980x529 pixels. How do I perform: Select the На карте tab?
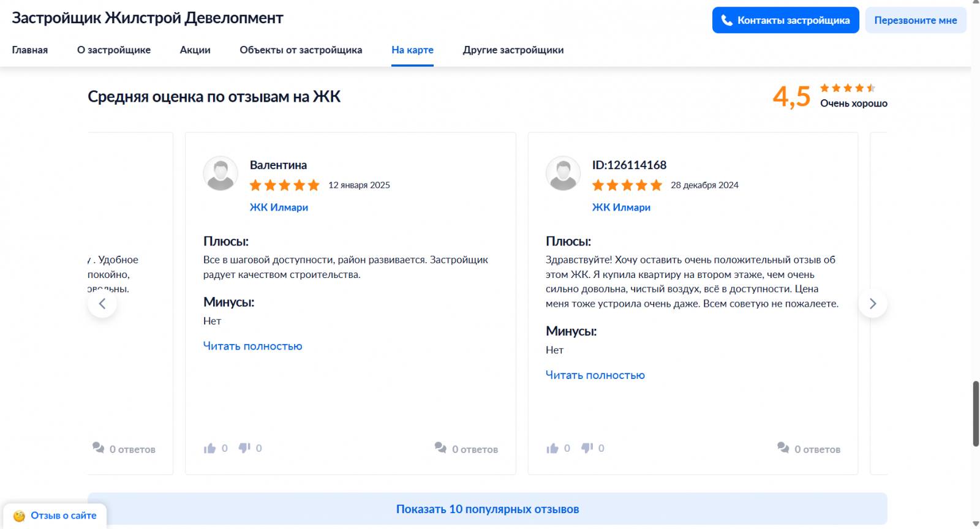(413, 50)
